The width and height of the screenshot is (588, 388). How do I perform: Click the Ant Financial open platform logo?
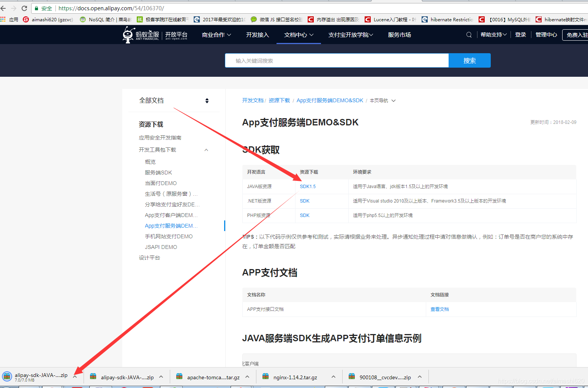click(x=155, y=35)
